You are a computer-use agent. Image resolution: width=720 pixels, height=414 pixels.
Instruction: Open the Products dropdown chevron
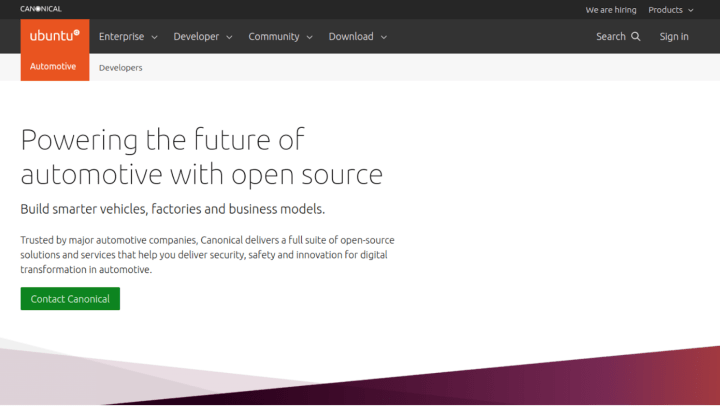691,10
